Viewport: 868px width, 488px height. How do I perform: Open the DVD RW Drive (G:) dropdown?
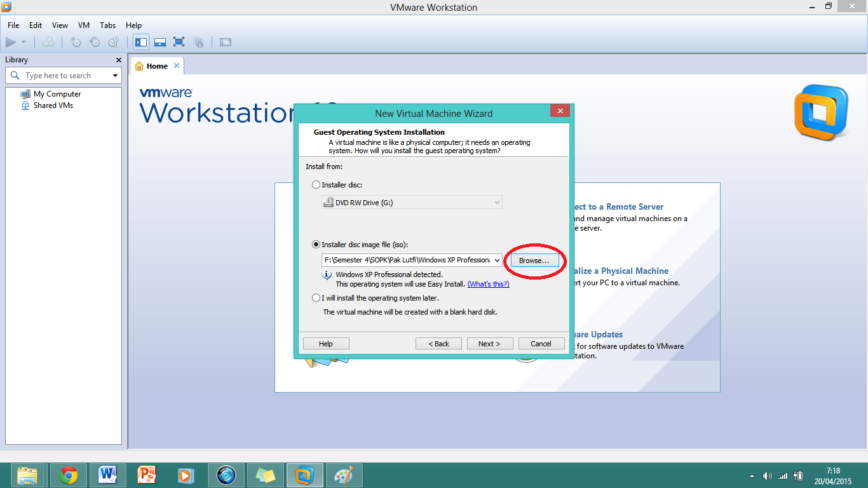496,202
